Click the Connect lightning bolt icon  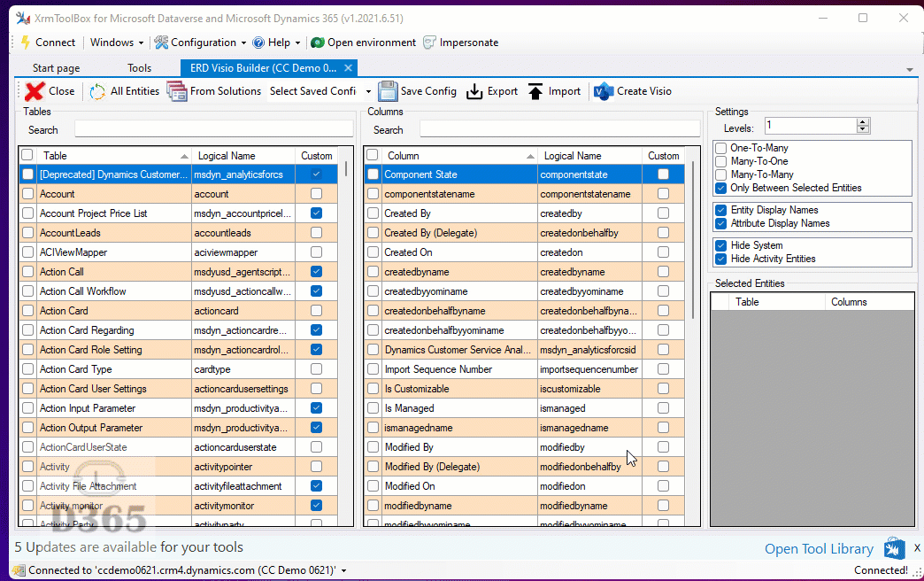(x=26, y=43)
